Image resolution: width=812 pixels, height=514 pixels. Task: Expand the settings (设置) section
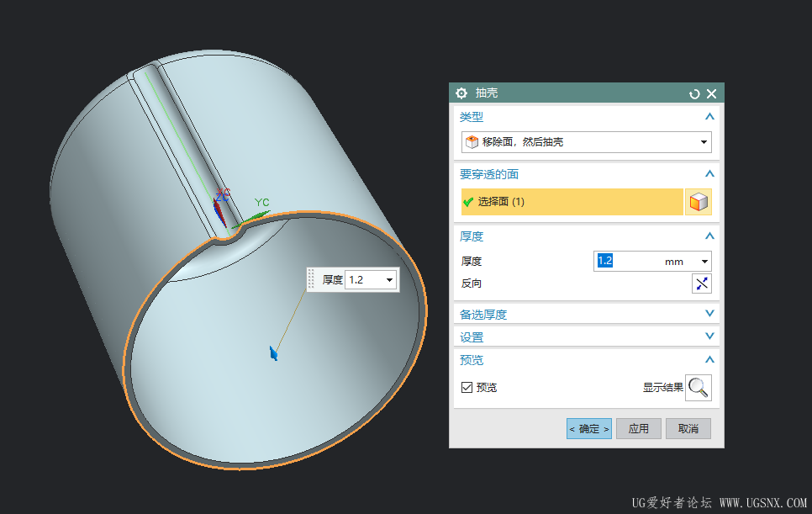tap(709, 336)
